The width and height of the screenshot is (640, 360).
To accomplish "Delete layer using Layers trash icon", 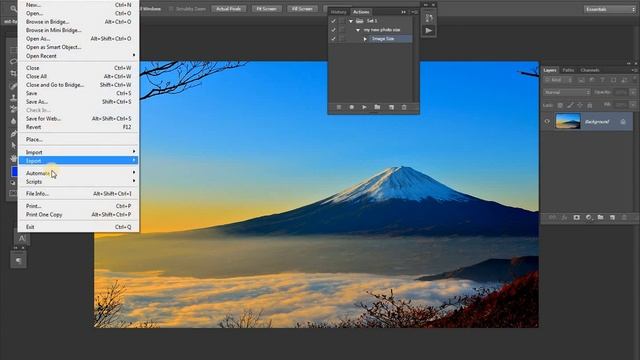I will pyautogui.click(x=624, y=218).
